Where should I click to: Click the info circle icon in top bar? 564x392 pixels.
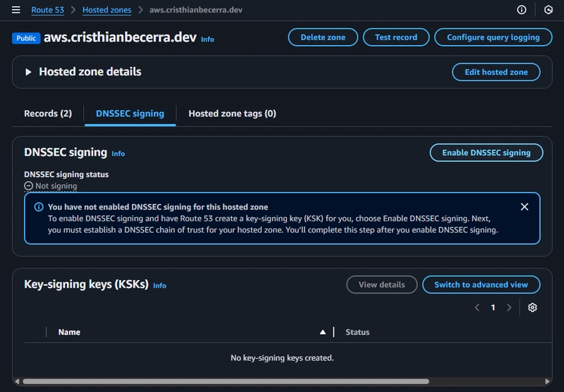tap(522, 11)
